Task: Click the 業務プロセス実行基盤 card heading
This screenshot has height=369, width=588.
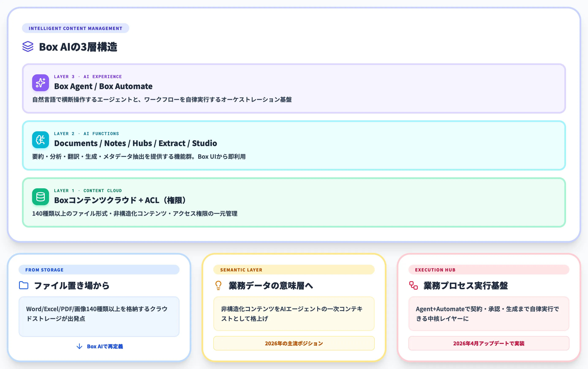Action: [x=466, y=286]
